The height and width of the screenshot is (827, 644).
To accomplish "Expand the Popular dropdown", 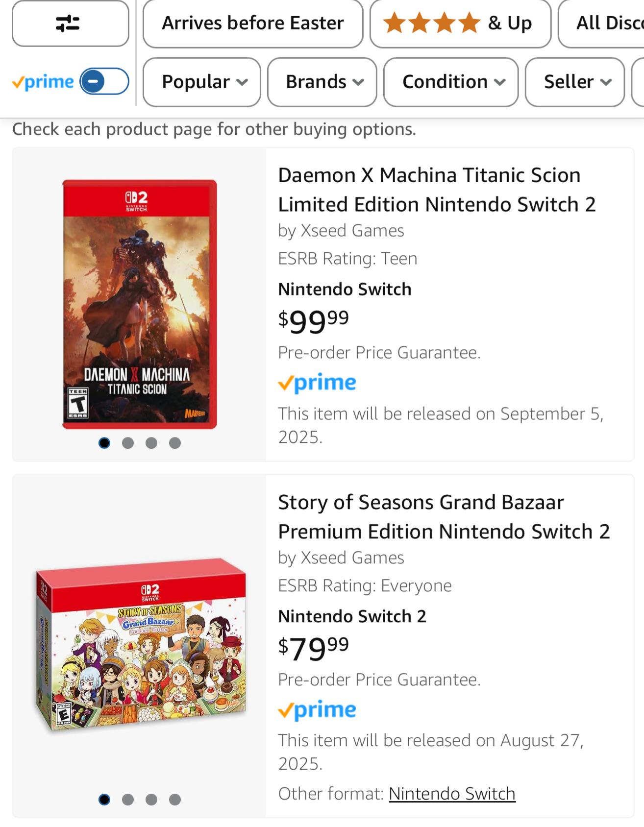I will pos(202,82).
